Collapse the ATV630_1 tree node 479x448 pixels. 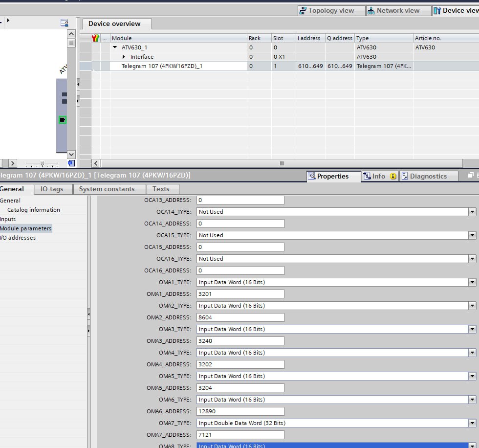[x=115, y=47]
